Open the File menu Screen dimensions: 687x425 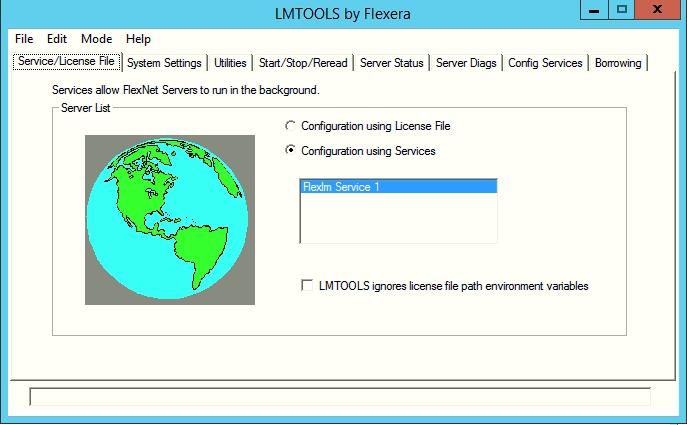[x=24, y=39]
